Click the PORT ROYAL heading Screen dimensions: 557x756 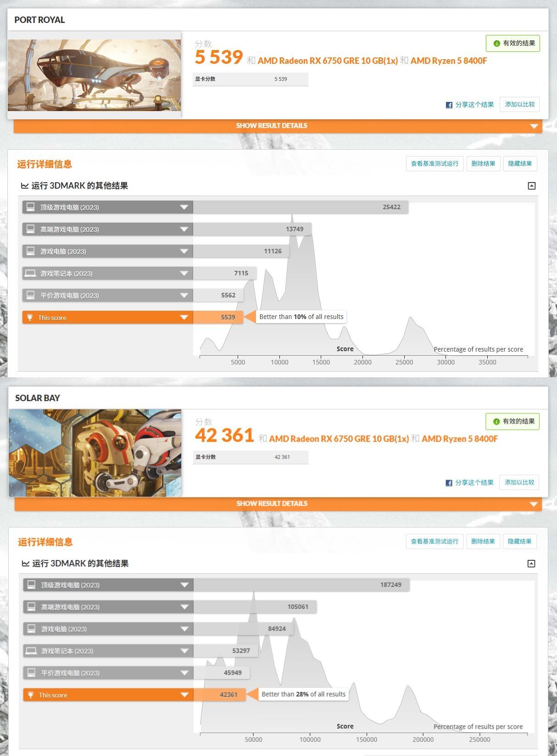[39, 20]
